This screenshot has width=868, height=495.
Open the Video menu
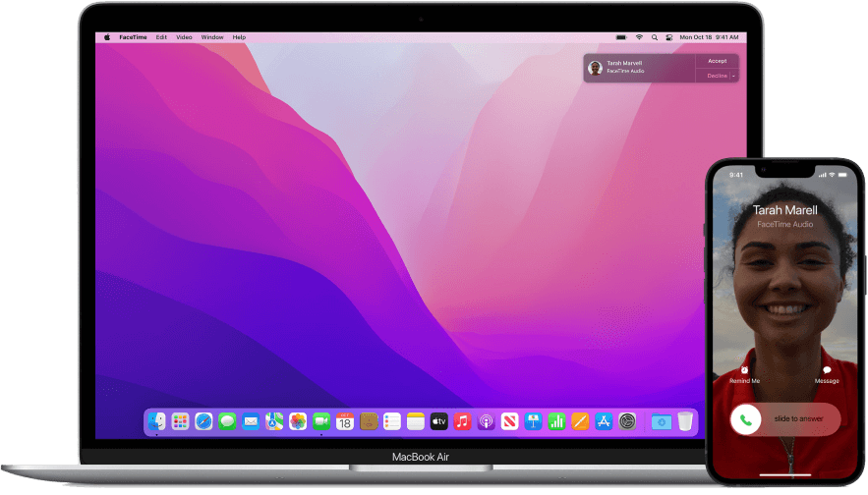[x=184, y=37]
